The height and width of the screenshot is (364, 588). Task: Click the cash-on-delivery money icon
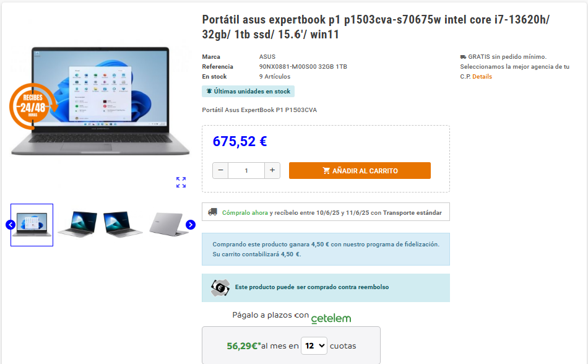point(220,287)
